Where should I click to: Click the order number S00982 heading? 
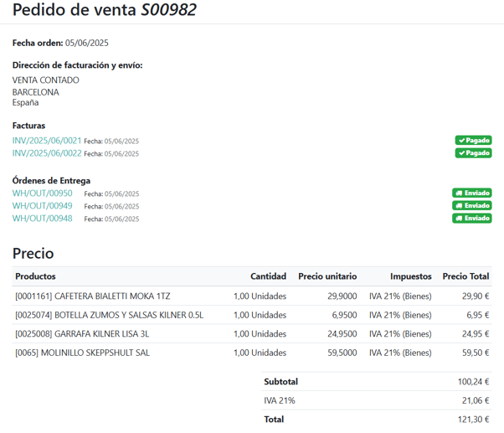(x=170, y=11)
